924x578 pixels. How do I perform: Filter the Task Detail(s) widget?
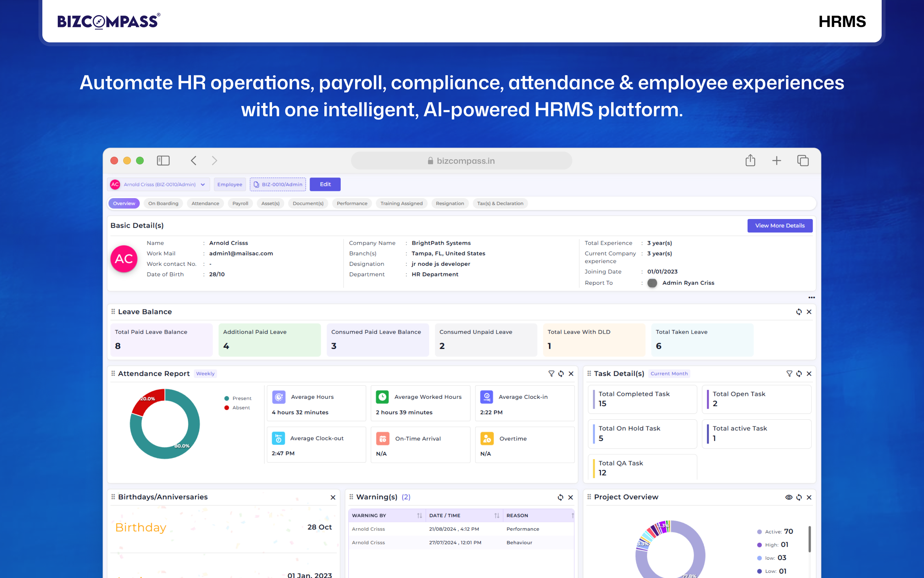click(789, 373)
